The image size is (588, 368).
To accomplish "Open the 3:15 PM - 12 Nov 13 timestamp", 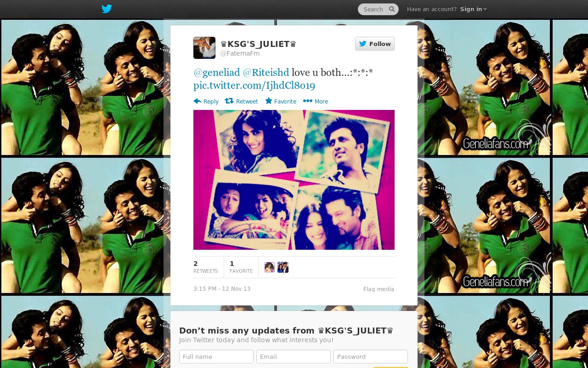I will coord(222,289).
